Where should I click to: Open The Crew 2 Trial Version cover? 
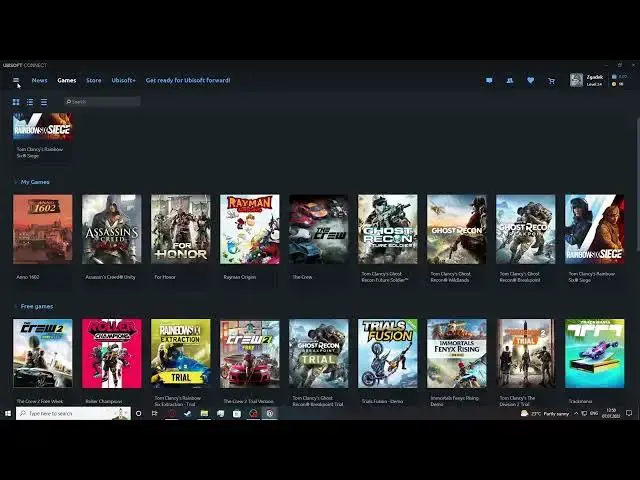250,353
